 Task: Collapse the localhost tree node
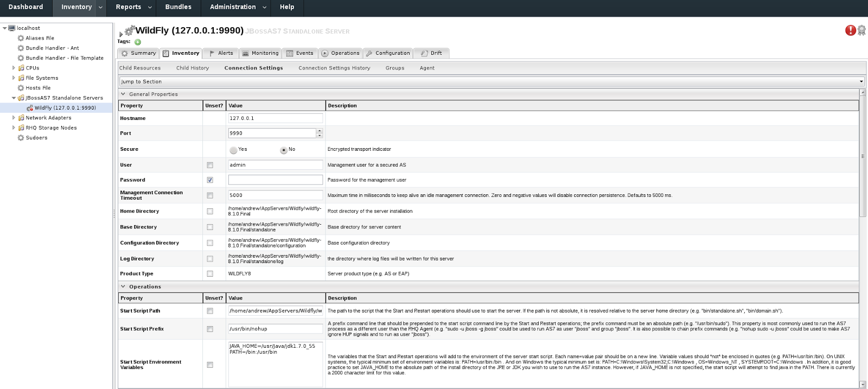(4, 28)
